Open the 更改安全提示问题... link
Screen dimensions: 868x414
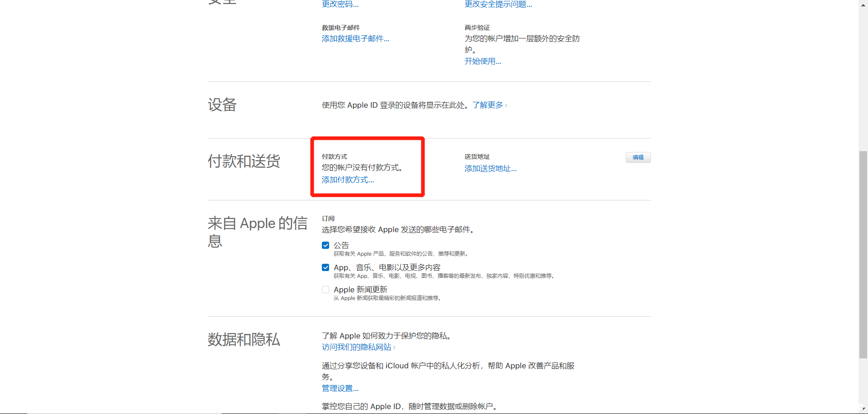tap(498, 5)
